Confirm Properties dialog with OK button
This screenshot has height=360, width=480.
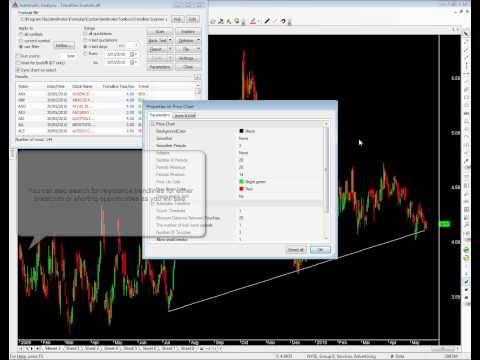coord(320,250)
